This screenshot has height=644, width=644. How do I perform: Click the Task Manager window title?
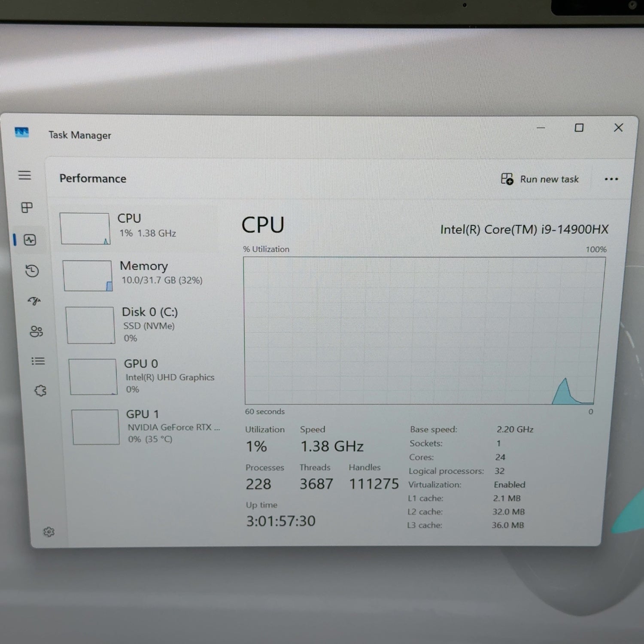tap(79, 135)
